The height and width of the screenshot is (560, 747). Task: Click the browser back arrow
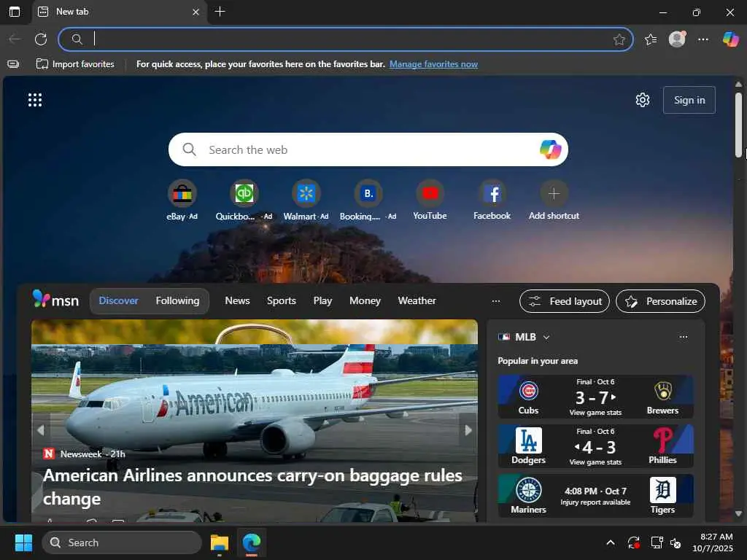point(15,39)
